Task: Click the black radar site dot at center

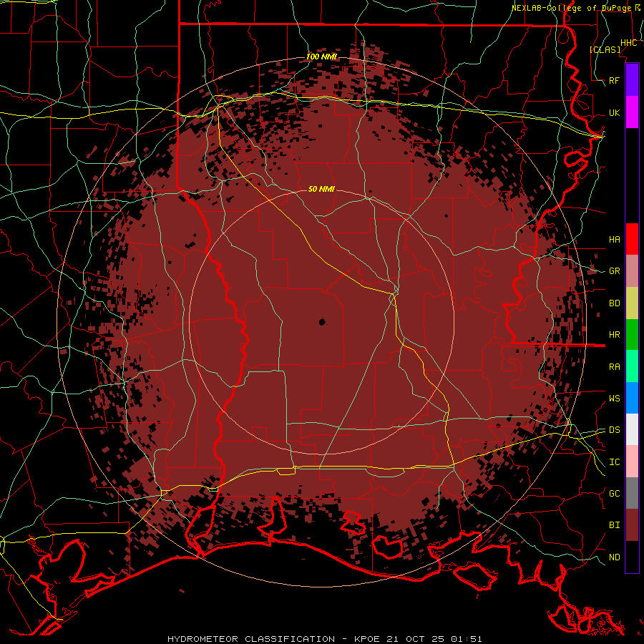Action: tap(322, 321)
